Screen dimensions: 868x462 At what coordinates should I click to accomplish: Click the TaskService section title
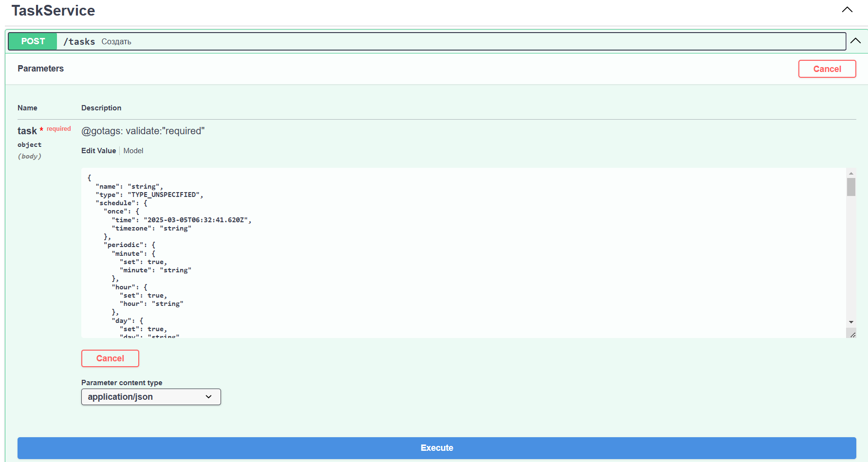(53, 11)
